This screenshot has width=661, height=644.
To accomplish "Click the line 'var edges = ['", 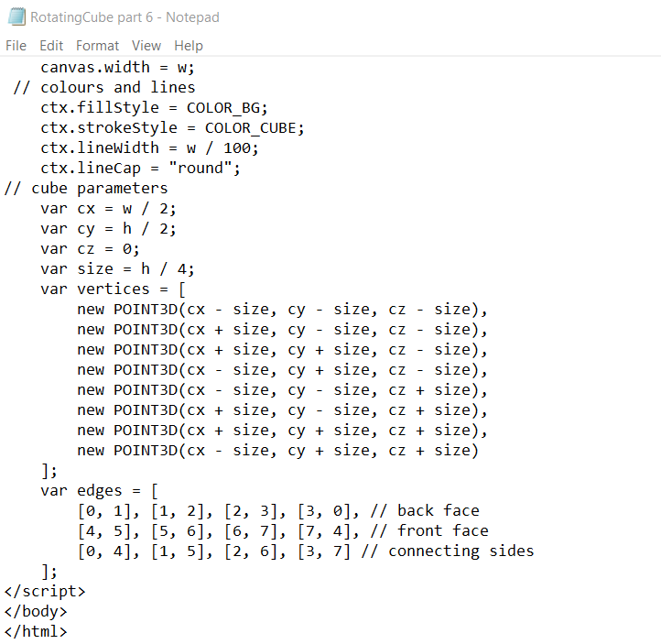I will 99,491.
